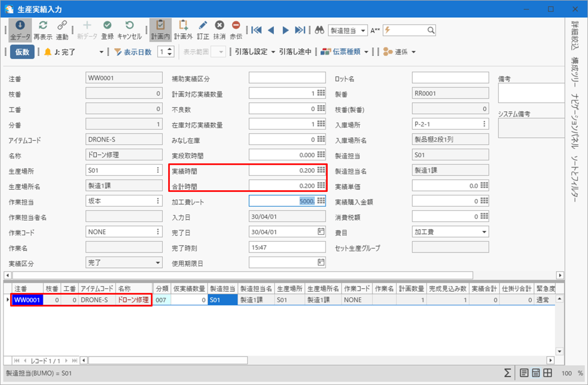The width and height of the screenshot is (588, 385).
Task: Click the 表示日数 filter button
Action: (x=132, y=52)
